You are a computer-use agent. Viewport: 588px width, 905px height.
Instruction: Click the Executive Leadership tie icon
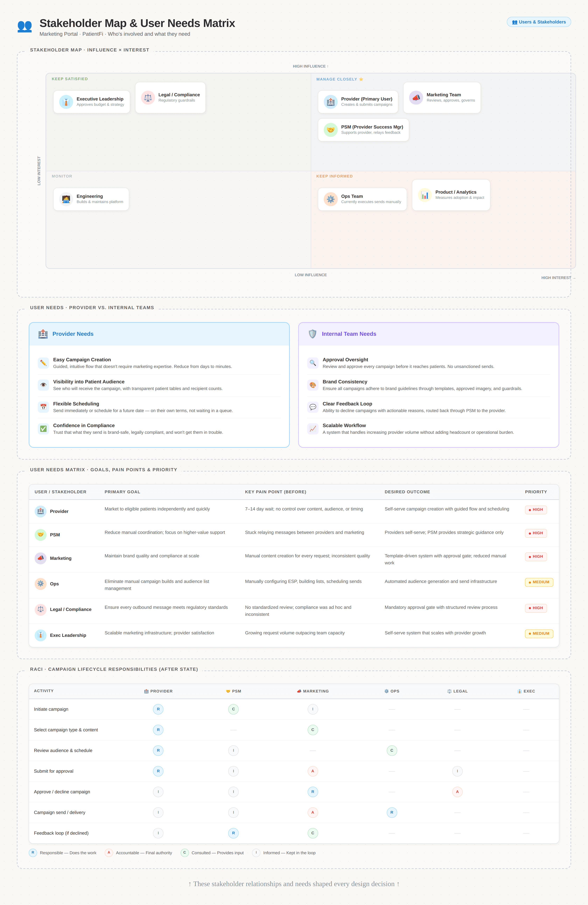click(66, 102)
